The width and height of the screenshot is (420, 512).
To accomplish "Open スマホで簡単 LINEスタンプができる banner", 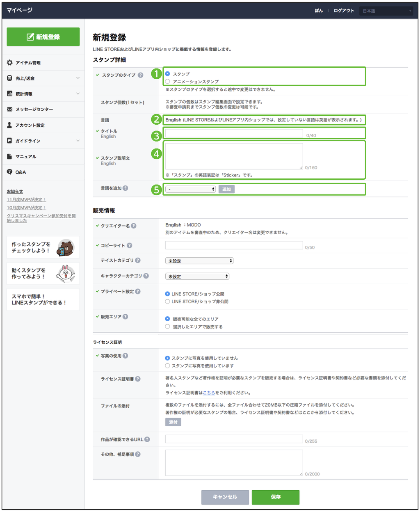I will [x=43, y=299].
